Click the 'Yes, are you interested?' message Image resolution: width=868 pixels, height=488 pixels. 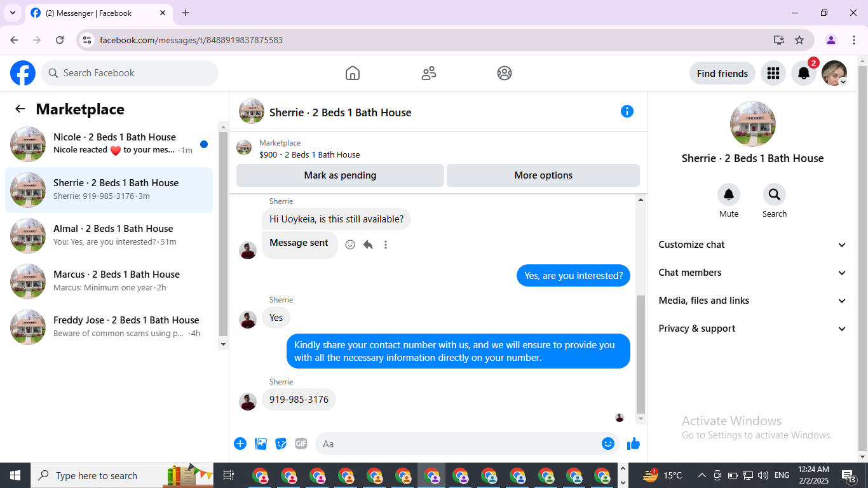[x=573, y=276]
